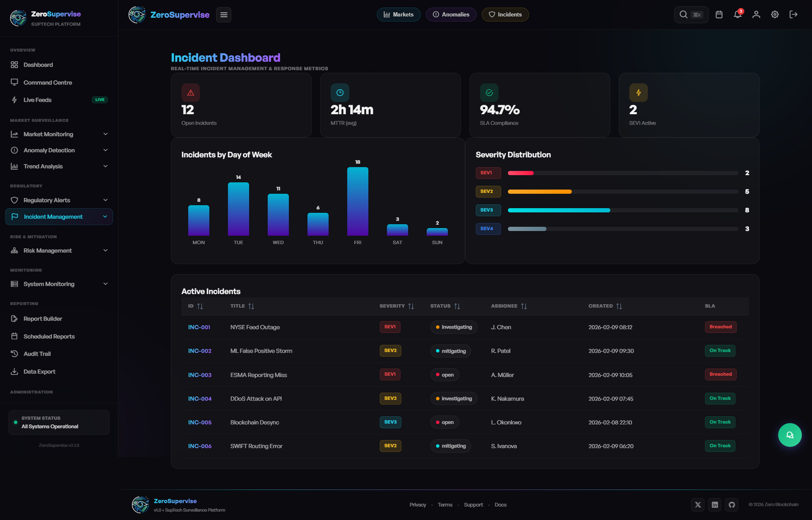Viewport: 812px width, 520px height.
Task: Open incident INC-002 link
Action: (199, 351)
